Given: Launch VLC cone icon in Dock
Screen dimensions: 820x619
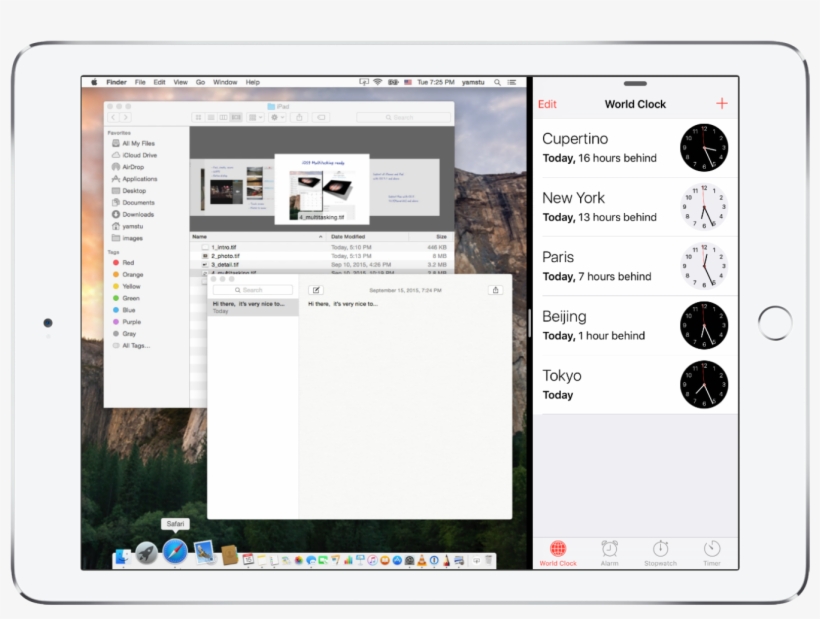Looking at the screenshot, I should coord(422,560).
